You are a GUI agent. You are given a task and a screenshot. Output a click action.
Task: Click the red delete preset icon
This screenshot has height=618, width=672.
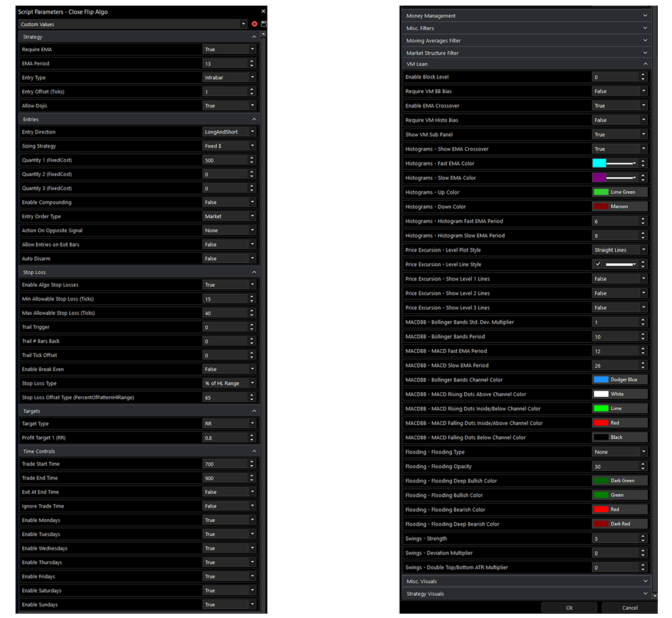[254, 24]
